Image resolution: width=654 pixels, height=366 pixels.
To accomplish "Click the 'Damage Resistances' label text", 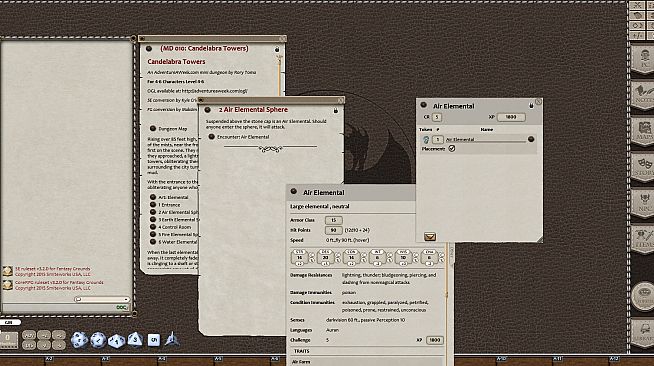I will click(311, 275).
